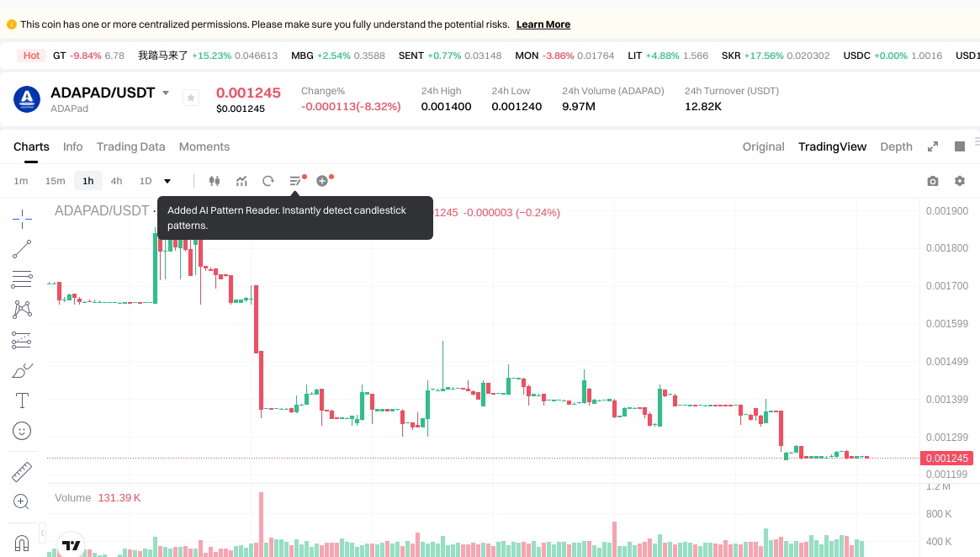The width and height of the screenshot is (980, 557).
Task: Click the zoom in magnifier tool
Action: (22, 502)
